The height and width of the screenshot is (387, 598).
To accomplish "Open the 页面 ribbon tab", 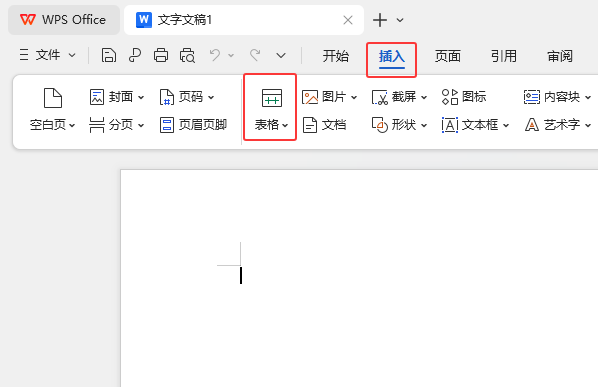I will tap(448, 56).
